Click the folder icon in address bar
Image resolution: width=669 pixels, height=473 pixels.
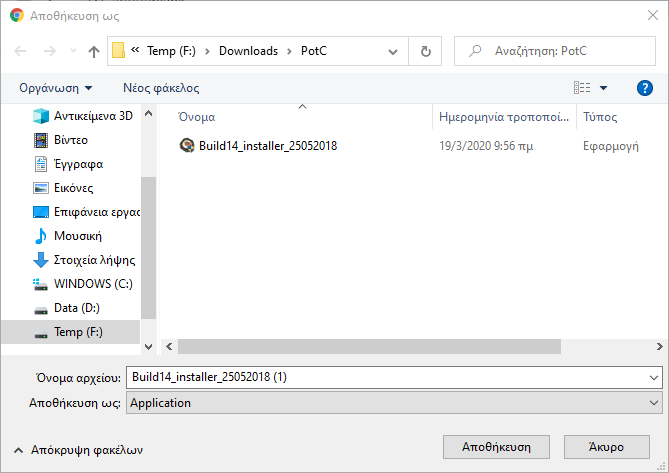click(118, 51)
